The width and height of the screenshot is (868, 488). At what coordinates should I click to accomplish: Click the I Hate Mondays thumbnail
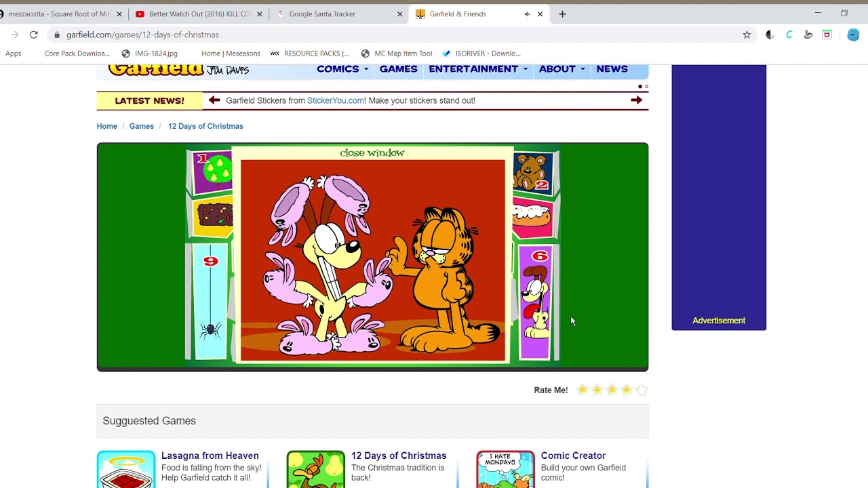click(505, 469)
